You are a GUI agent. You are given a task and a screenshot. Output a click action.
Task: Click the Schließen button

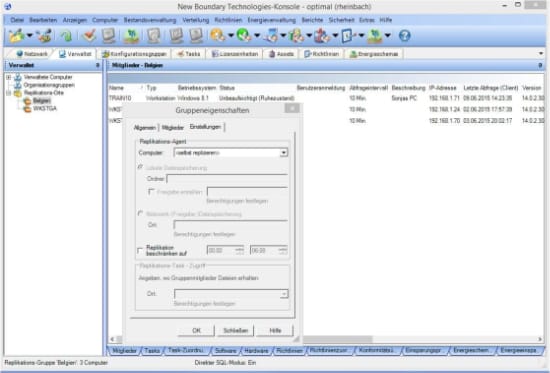(235, 330)
